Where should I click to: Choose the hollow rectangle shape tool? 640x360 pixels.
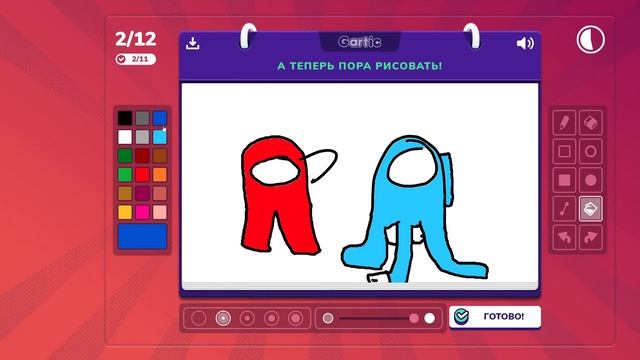tap(564, 151)
